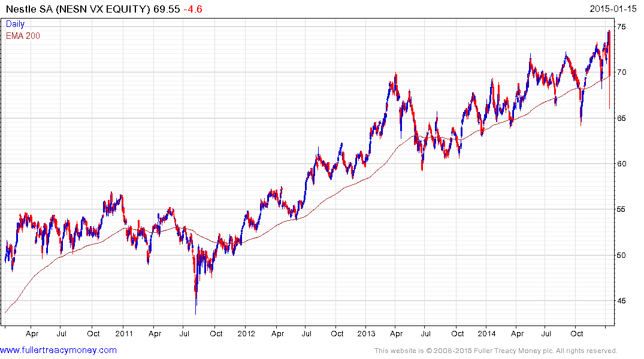Click the '75' price axis label

coord(621,27)
